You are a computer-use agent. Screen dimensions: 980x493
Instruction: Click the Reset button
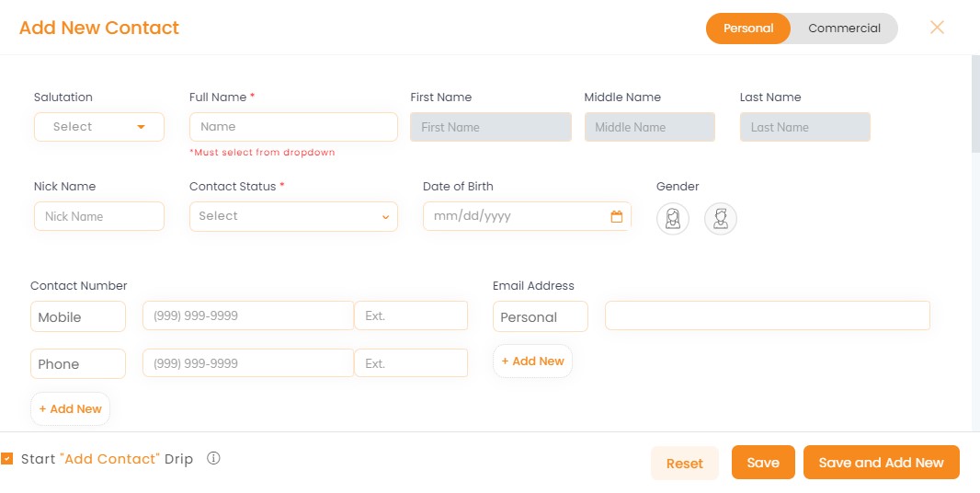[684, 463]
